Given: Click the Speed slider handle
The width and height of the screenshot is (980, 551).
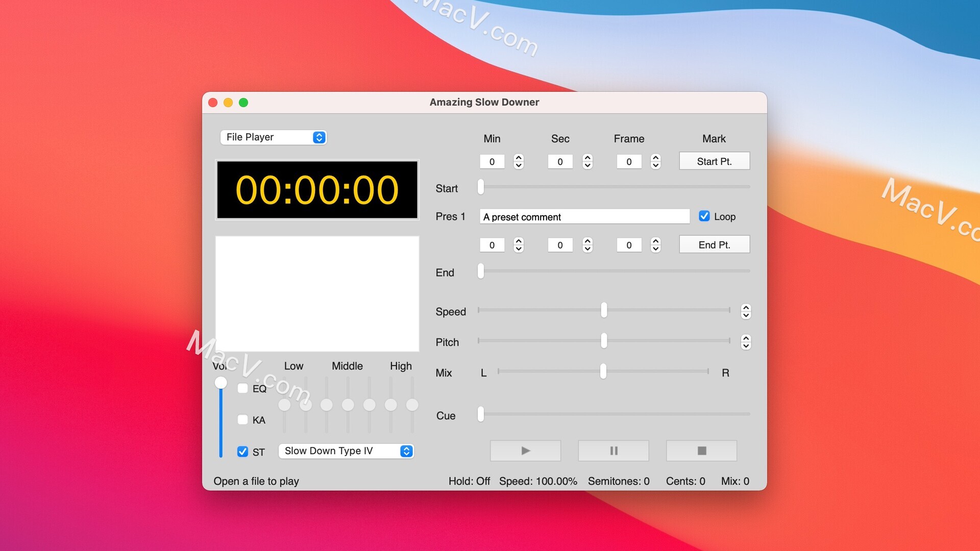Looking at the screenshot, I should point(604,310).
